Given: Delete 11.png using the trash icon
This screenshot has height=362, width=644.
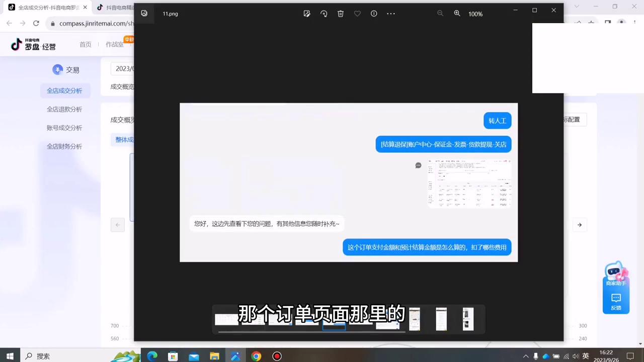Looking at the screenshot, I should point(341,14).
